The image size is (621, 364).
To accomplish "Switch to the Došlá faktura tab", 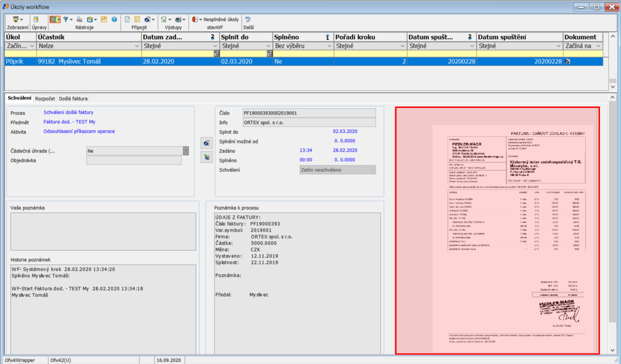I will (73, 99).
